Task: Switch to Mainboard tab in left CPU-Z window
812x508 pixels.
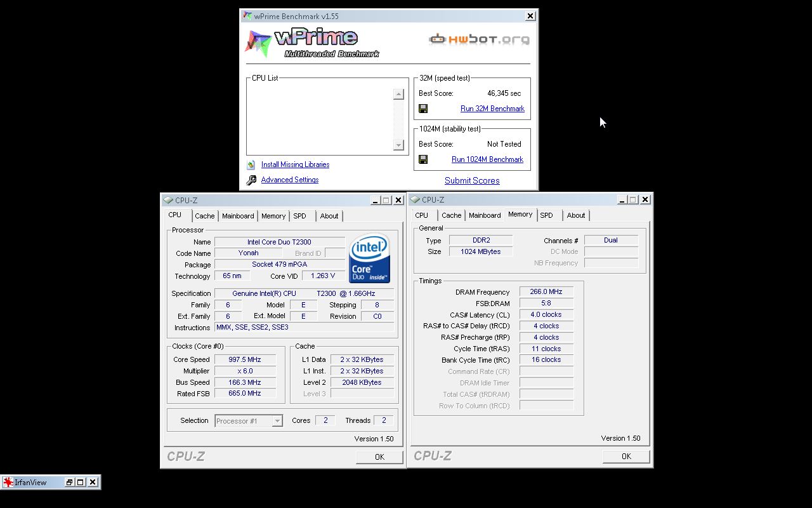Action: (238, 216)
